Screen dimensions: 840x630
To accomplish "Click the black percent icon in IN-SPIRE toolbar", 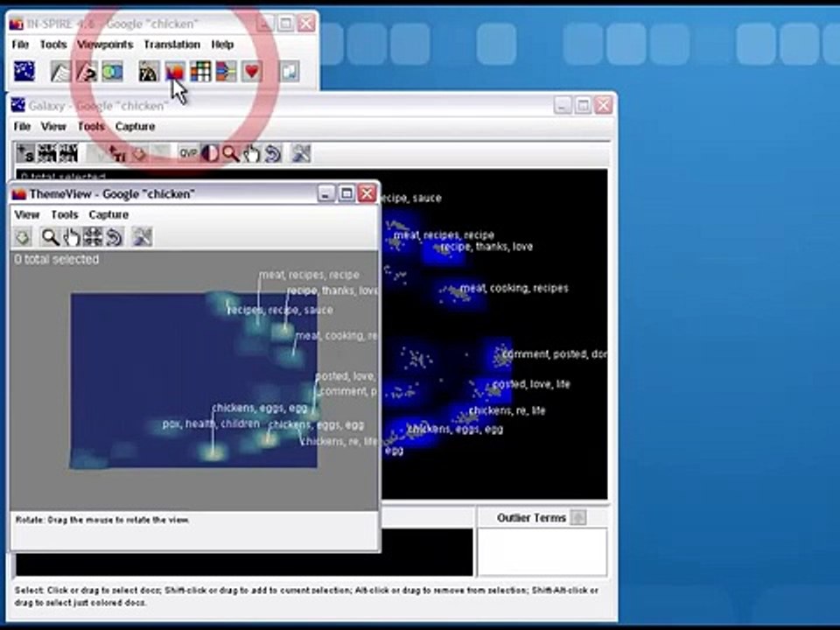I will click(x=149, y=71).
